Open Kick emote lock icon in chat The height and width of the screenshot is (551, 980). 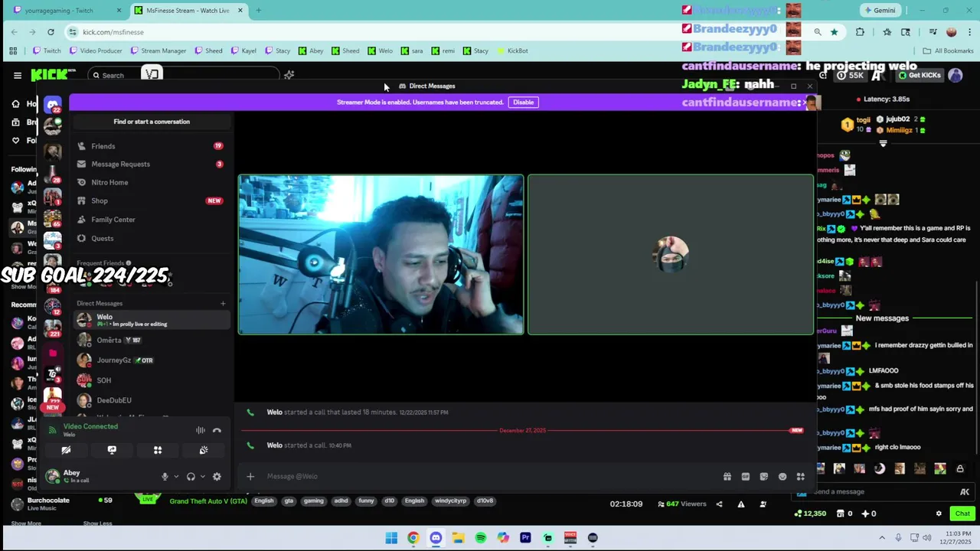click(x=960, y=468)
